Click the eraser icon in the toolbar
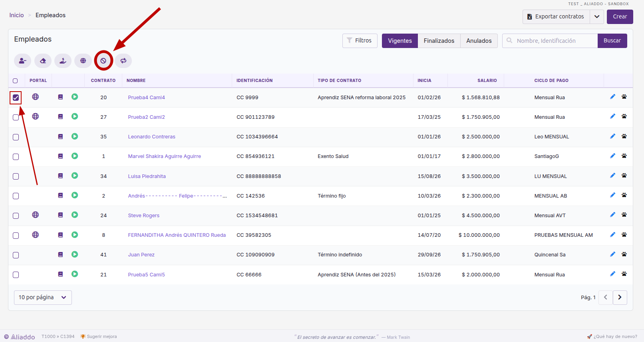Viewport: 644px width, 342px height. point(43,61)
